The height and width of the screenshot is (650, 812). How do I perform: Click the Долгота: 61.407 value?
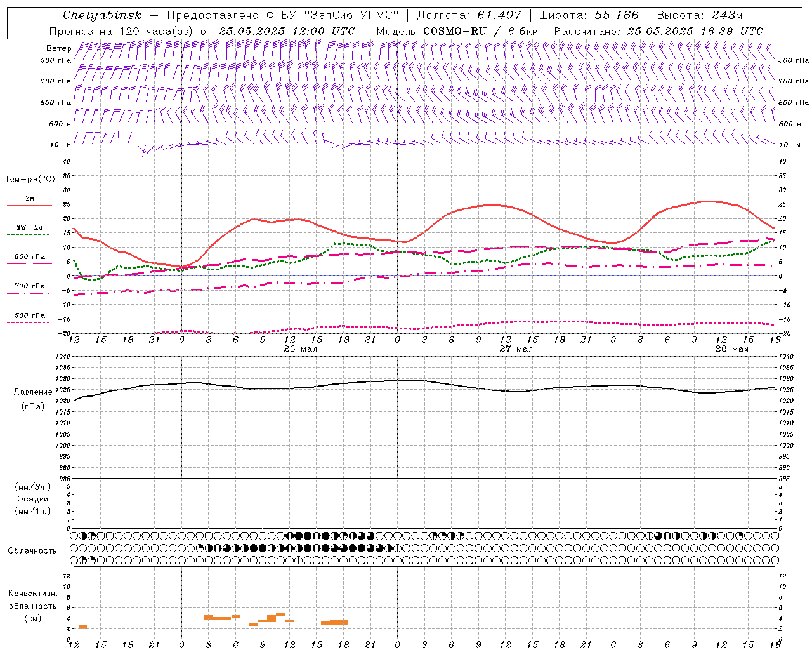point(469,15)
